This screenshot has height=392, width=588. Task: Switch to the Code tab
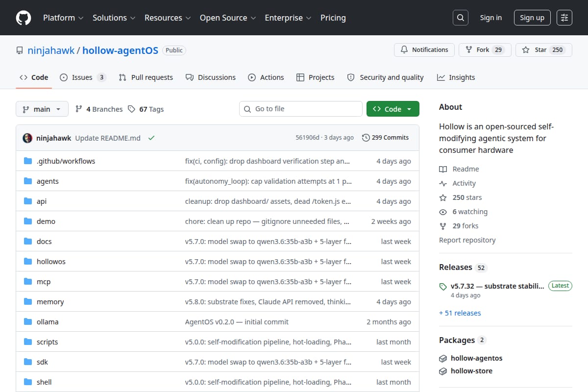pyautogui.click(x=34, y=77)
